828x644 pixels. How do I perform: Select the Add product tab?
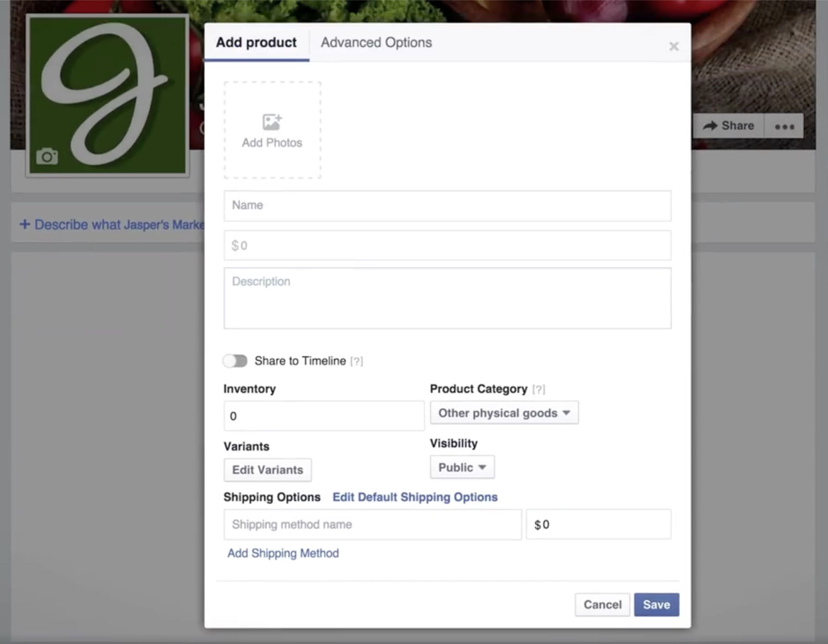256,42
